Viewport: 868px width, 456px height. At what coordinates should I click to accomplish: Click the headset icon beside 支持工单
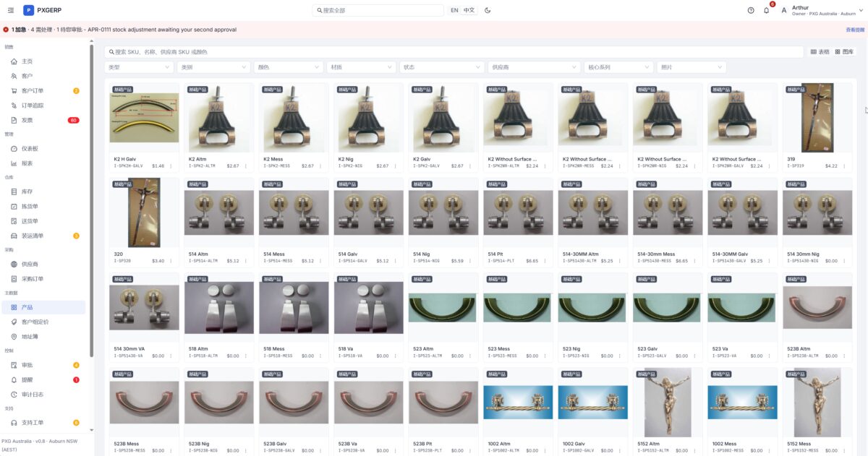14,423
